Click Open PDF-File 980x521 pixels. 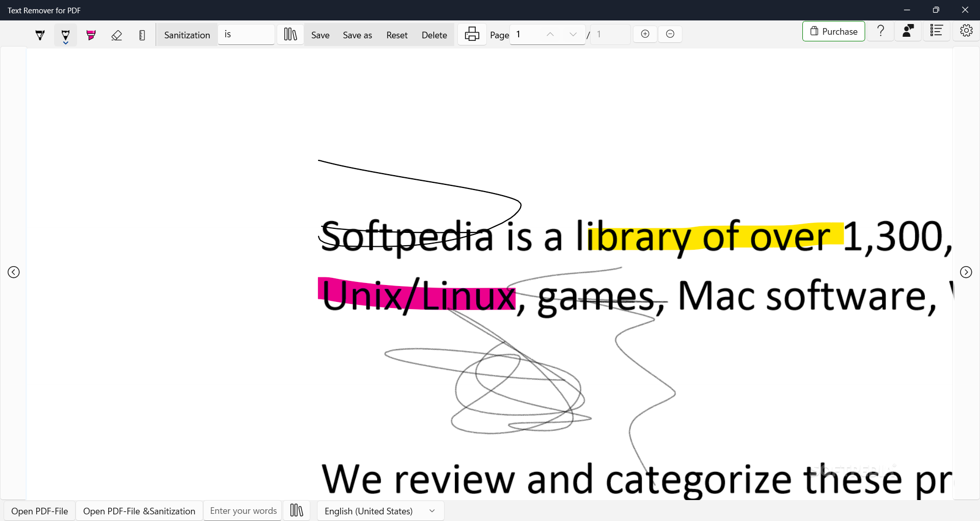tap(39, 511)
